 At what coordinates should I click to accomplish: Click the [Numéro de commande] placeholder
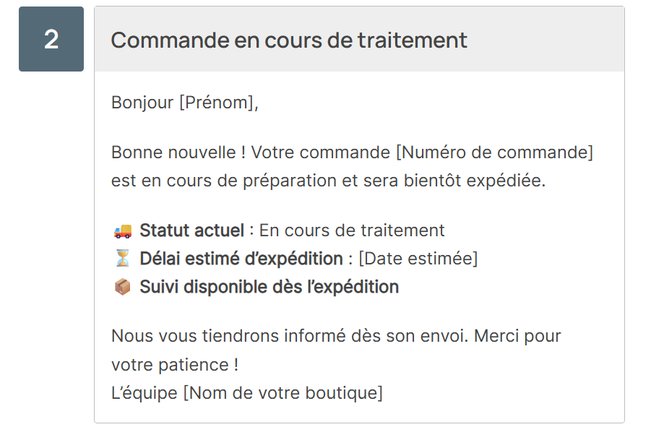pyautogui.click(x=495, y=153)
